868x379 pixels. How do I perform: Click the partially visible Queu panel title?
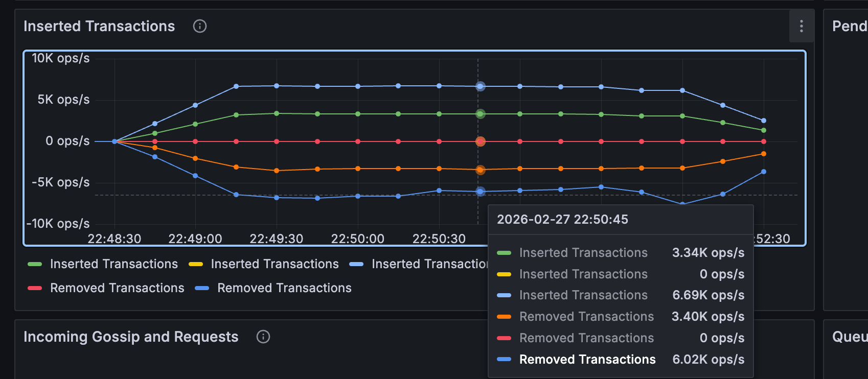(x=849, y=337)
